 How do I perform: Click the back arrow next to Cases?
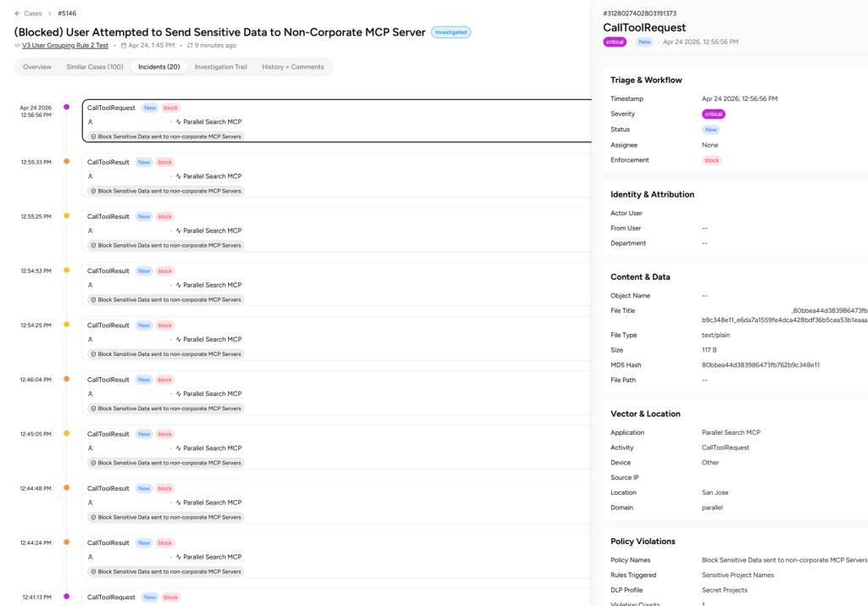click(17, 14)
